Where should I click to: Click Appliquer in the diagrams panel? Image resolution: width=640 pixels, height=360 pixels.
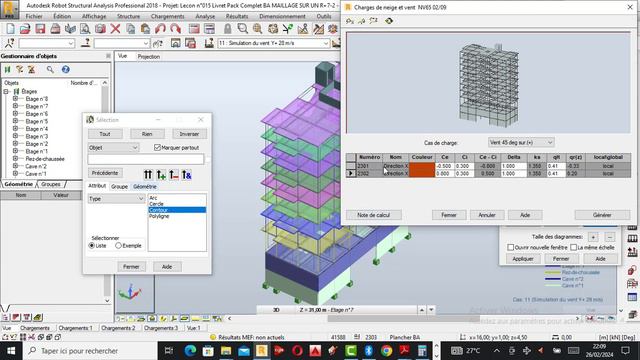523,259
